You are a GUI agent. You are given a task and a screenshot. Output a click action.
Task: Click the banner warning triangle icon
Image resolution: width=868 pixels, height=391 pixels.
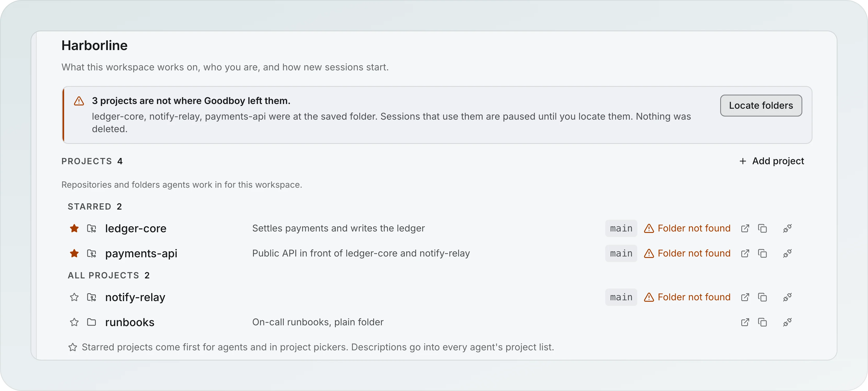pyautogui.click(x=79, y=101)
